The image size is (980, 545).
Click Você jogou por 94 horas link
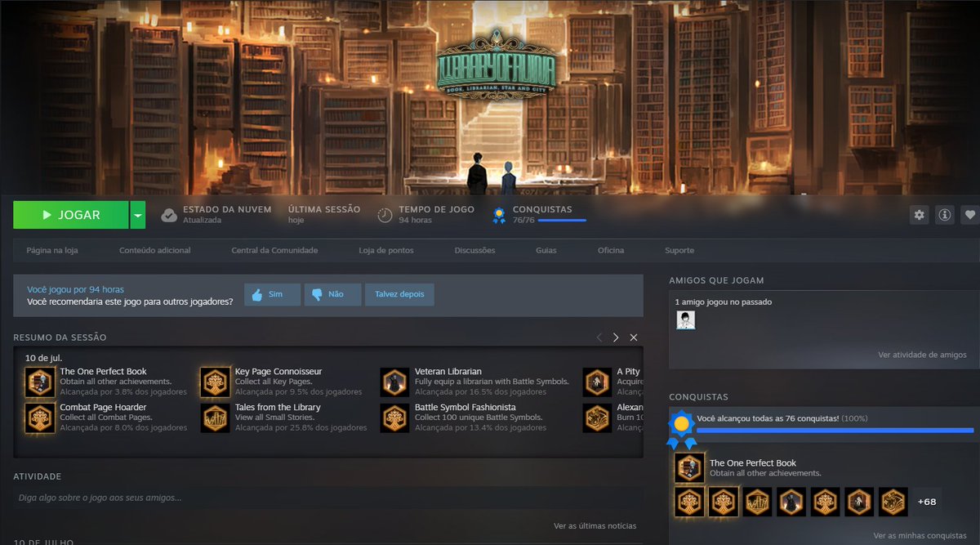point(75,289)
